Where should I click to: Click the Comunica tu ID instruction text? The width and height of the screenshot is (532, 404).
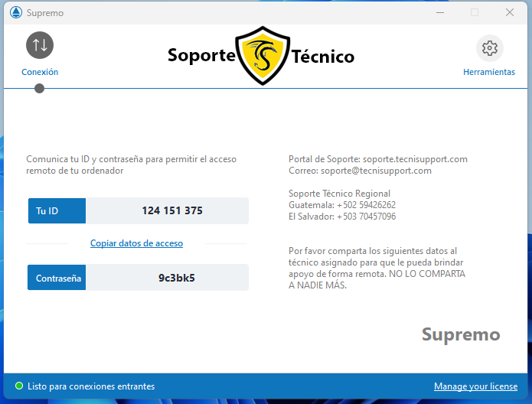(132, 165)
